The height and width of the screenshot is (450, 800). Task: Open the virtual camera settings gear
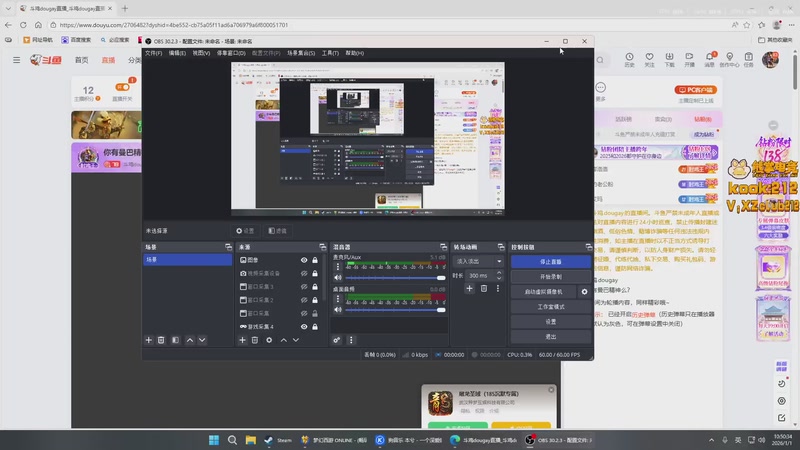(585, 292)
